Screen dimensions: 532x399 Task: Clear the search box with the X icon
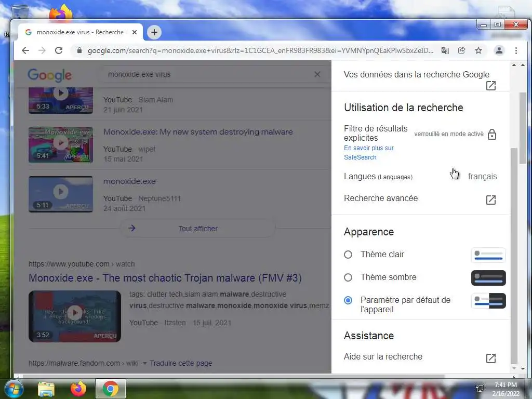point(317,74)
